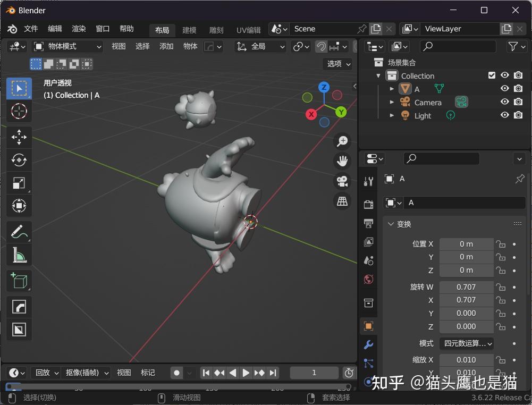532x405 pixels.
Task: Click the zoom magnifier icon in the viewport
Action: click(x=342, y=140)
